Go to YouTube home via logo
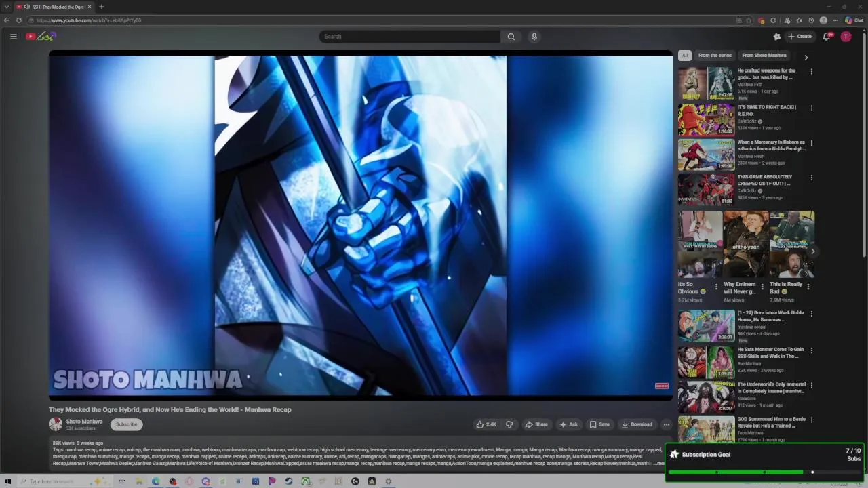Image resolution: width=868 pixels, height=488 pixels. [41, 37]
